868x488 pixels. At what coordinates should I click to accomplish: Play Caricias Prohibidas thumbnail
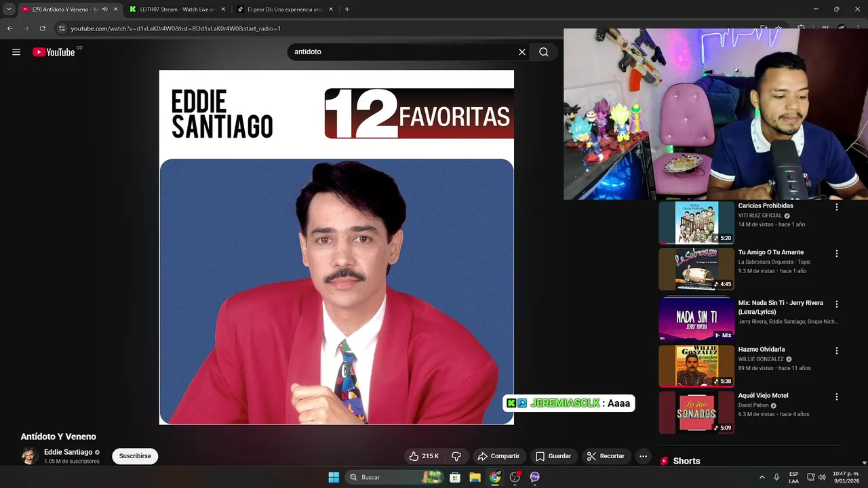coord(696,222)
